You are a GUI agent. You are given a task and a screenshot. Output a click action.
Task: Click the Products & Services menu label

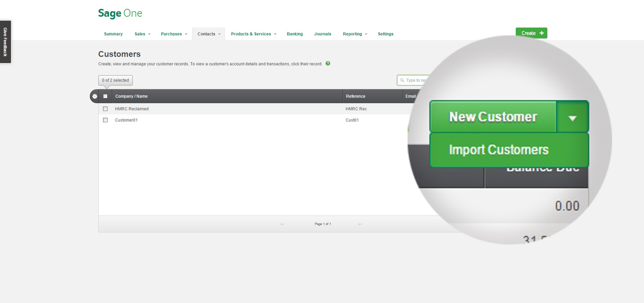(x=251, y=34)
